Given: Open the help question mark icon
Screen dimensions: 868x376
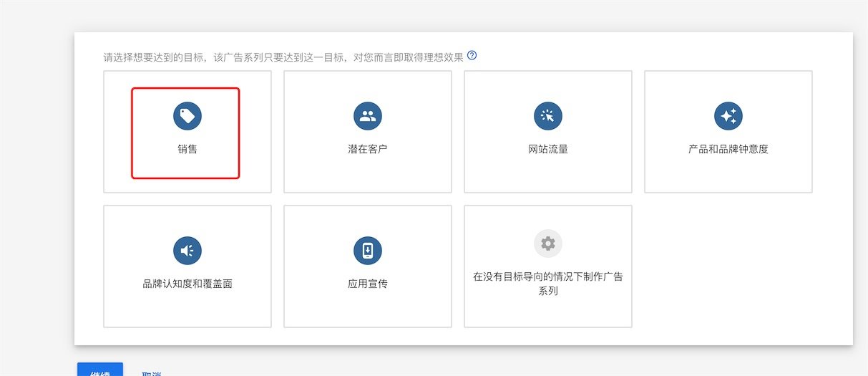Looking at the screenshot, I should pos(472,55).
